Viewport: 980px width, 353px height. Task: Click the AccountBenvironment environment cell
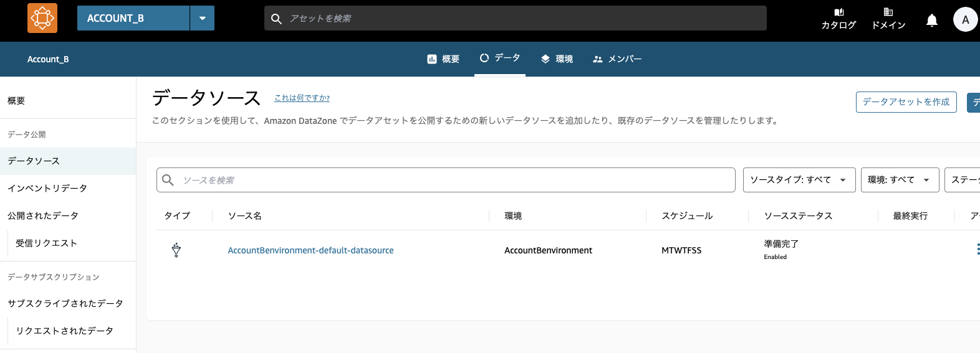coord(548,250)
